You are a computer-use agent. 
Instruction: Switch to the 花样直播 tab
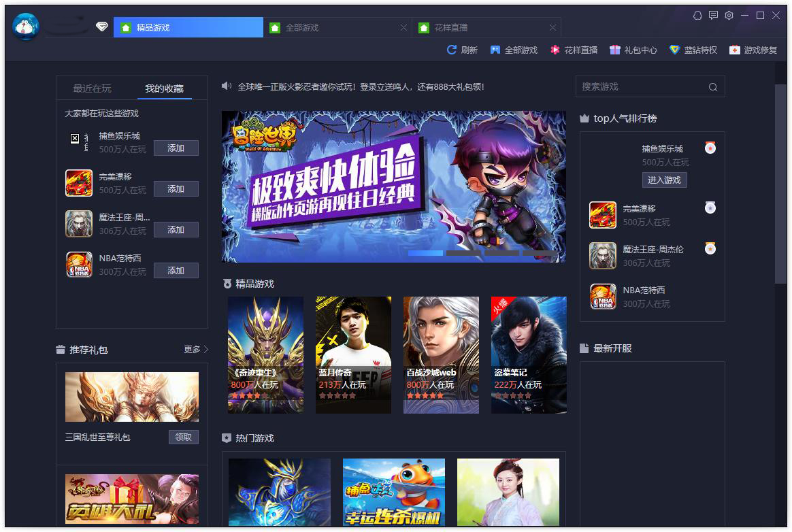click(x=486, y=27)
